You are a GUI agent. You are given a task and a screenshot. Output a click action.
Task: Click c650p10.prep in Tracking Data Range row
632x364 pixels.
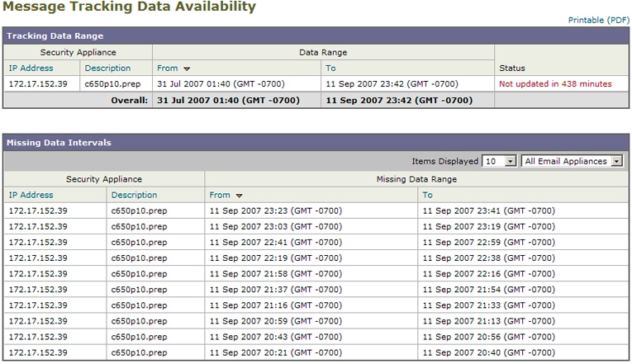tap(112, 83)
